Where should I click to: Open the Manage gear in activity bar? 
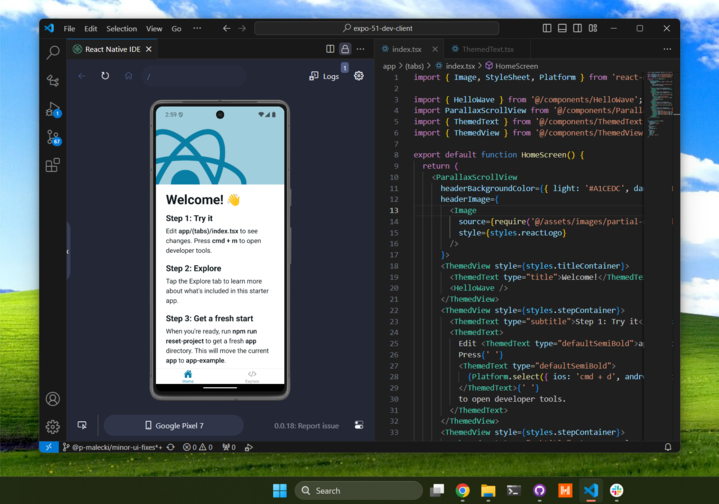(53, 427)
